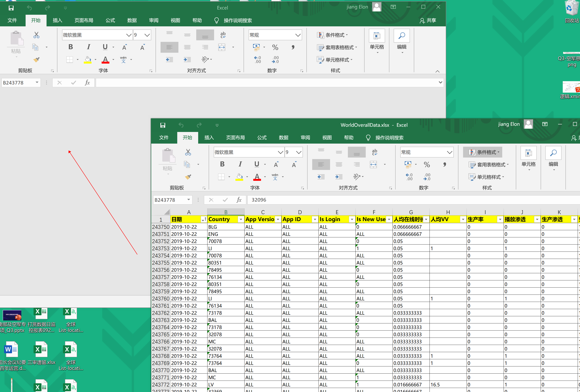Click Cut scissors in back Excel window
The image size is (580, 392).
(x=36, y=35)
